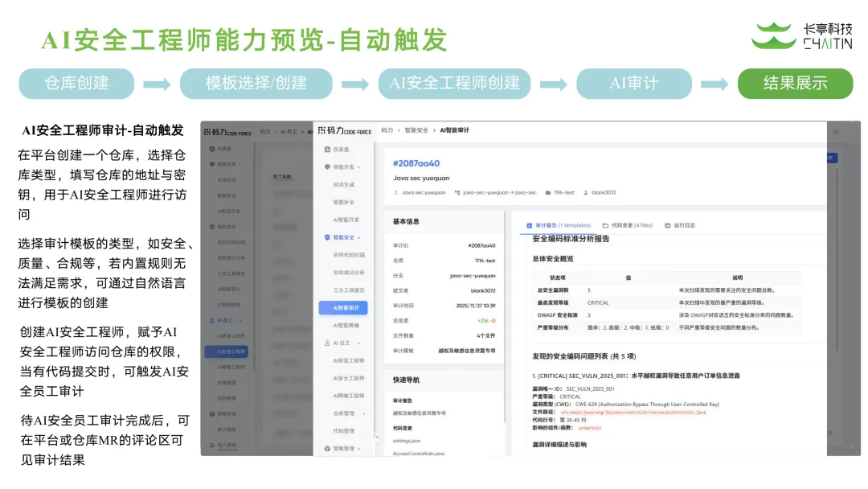
Task: Click the AI 员工 person icon
Action: [x=327, y=343]
